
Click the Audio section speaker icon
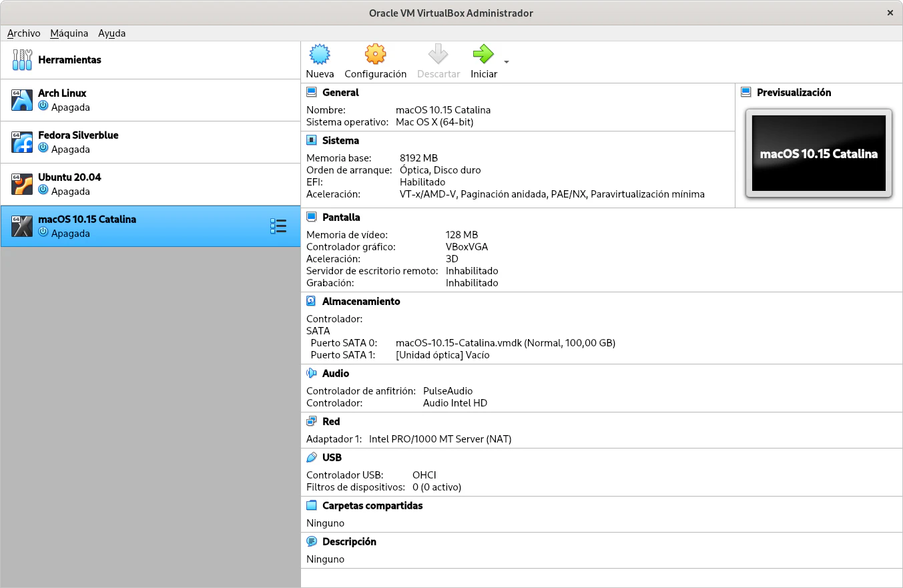pyautogui.click(x=312, y=374)
